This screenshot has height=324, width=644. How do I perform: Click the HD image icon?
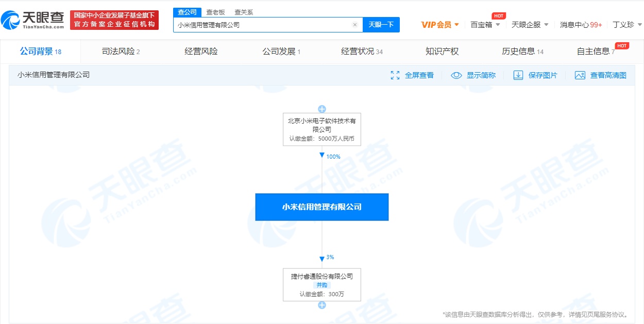point(580,75)
